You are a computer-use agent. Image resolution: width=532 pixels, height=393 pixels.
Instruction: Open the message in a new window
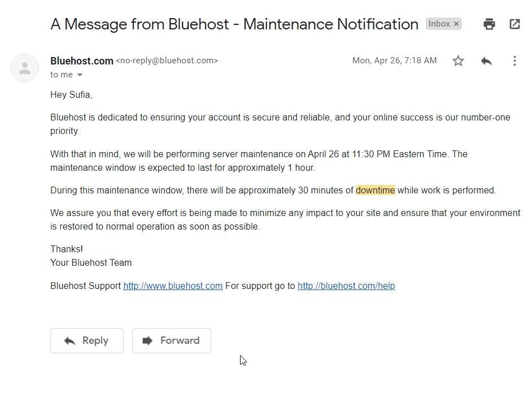[514, 24]
